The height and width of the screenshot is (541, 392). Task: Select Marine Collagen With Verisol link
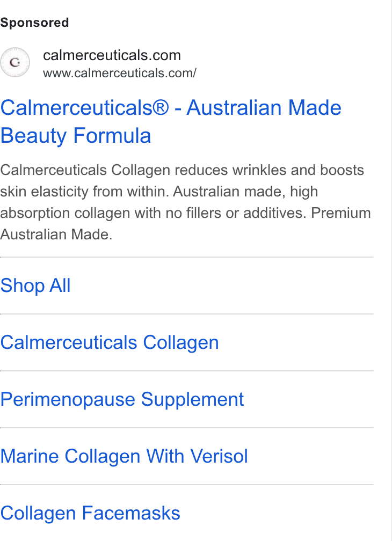(x=124, y=456)
